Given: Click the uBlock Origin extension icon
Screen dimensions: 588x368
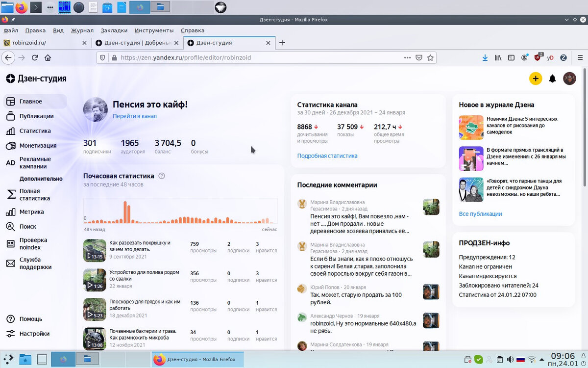Looking at the screenshot, I should point(538,57).
